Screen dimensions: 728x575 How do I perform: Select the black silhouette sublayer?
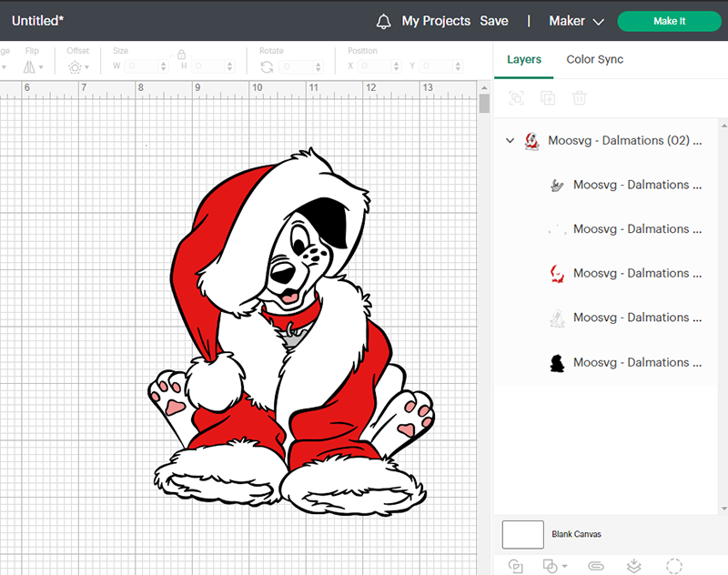(606, 362)
